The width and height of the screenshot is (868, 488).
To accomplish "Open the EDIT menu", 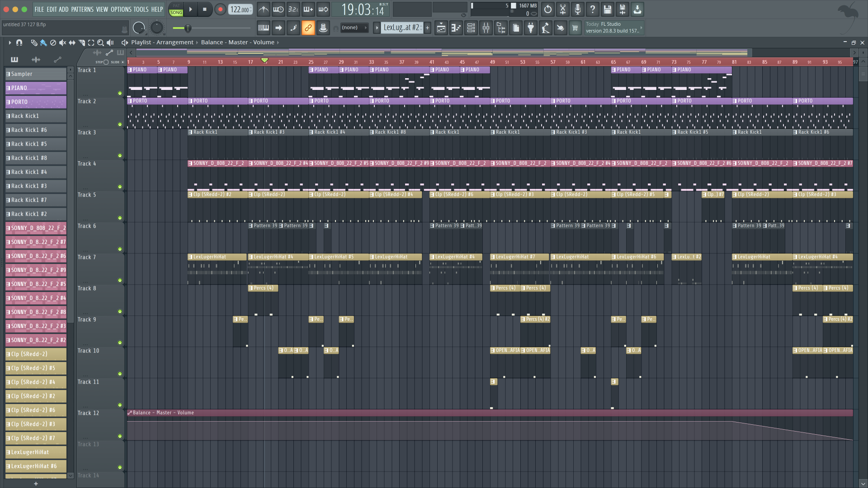I will pos(52,9).
